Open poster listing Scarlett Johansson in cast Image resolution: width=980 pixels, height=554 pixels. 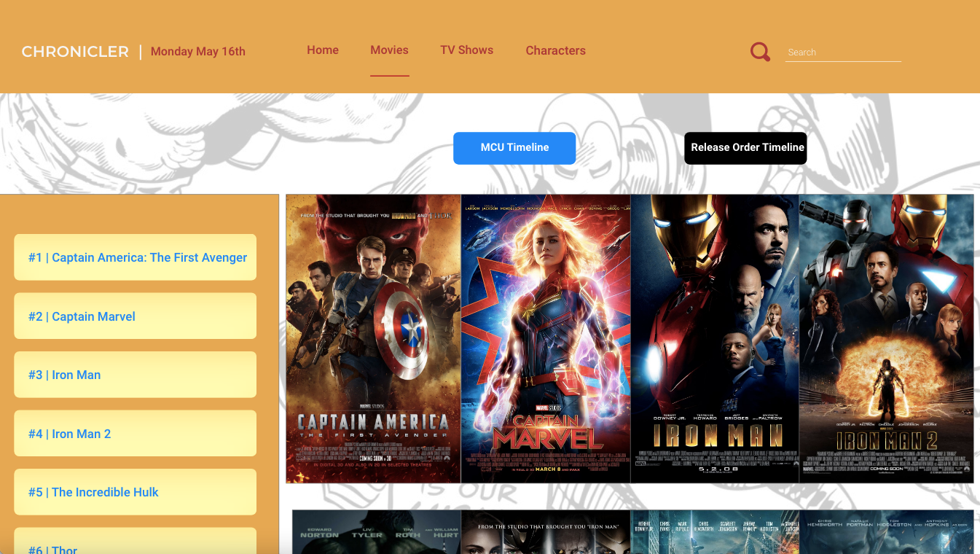pyautogui.click(x=715, y=532)
